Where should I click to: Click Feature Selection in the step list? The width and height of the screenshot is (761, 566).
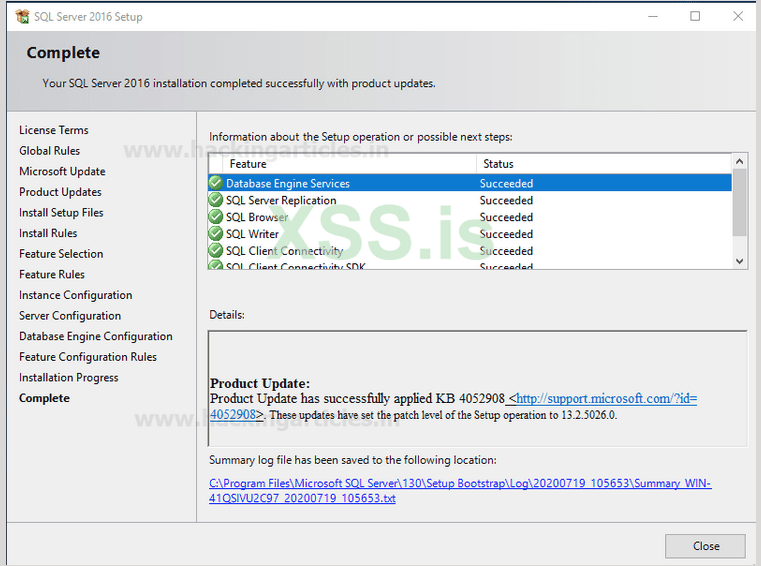[61, 254]
